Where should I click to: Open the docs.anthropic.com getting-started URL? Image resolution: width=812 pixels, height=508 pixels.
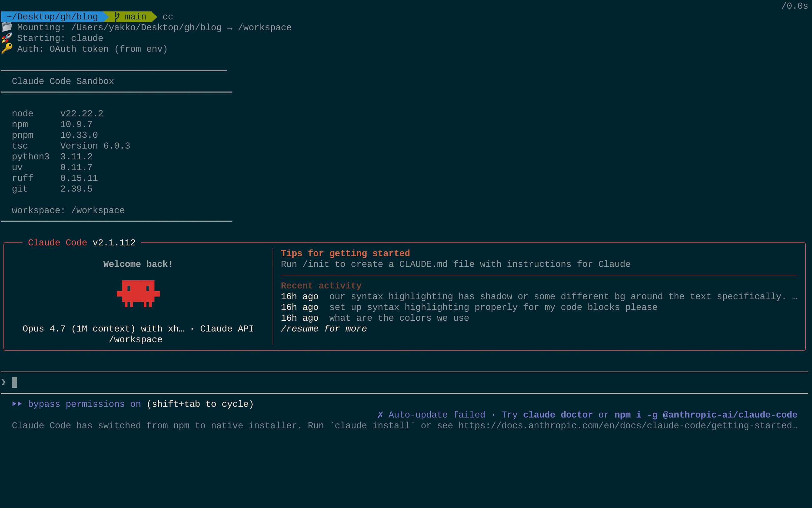pyautogui.click(x=628, y=425)
